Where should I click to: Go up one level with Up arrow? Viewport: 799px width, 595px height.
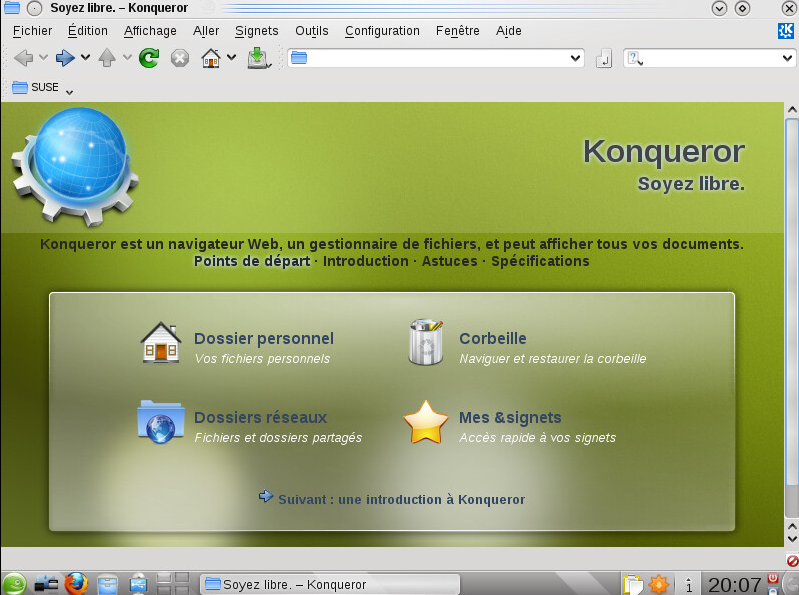coord(107,58)
